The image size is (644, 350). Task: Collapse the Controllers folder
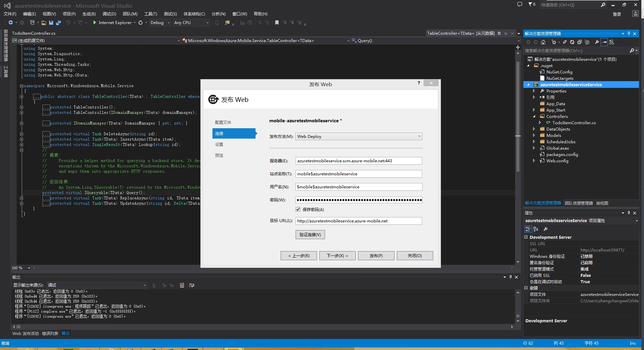pos(534,117)
